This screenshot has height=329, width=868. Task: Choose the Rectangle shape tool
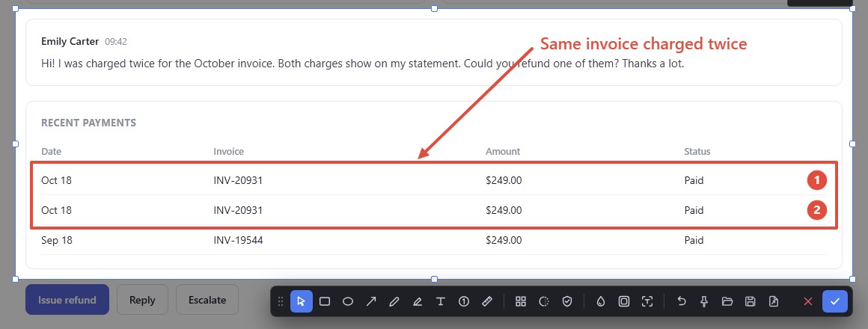click(x=325, y=301)
